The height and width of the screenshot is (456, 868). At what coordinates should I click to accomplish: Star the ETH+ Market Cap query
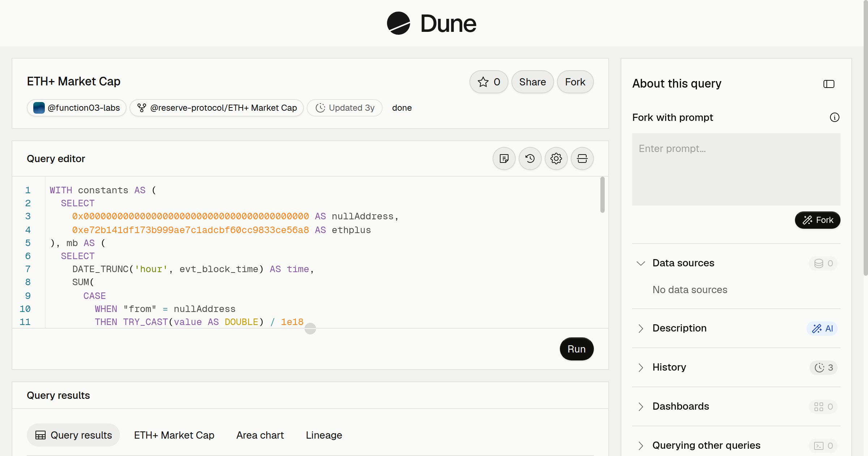[x=489, y=82]
